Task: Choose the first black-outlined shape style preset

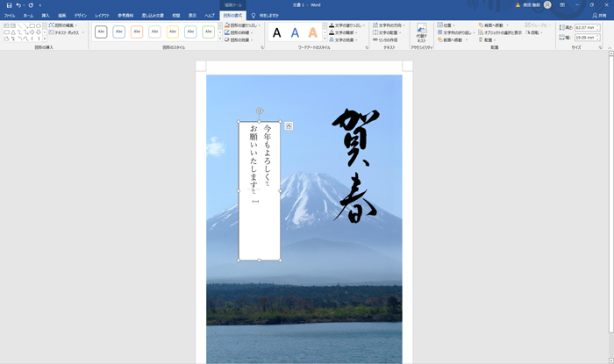Action: pos(101,32)
